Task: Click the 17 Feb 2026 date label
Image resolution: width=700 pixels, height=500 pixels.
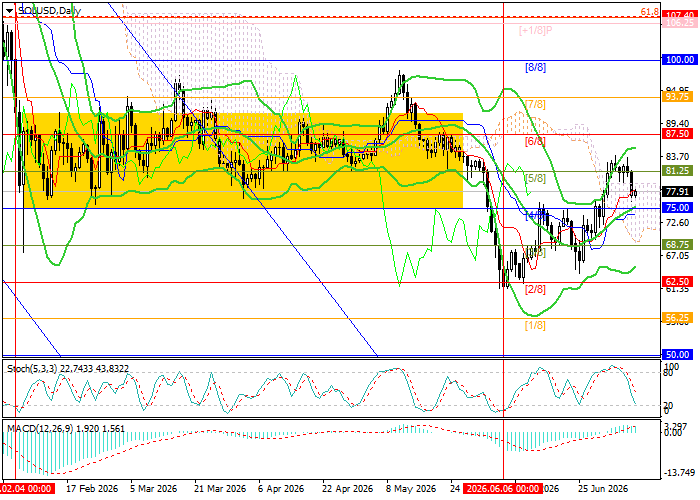Action: (92, 489)
